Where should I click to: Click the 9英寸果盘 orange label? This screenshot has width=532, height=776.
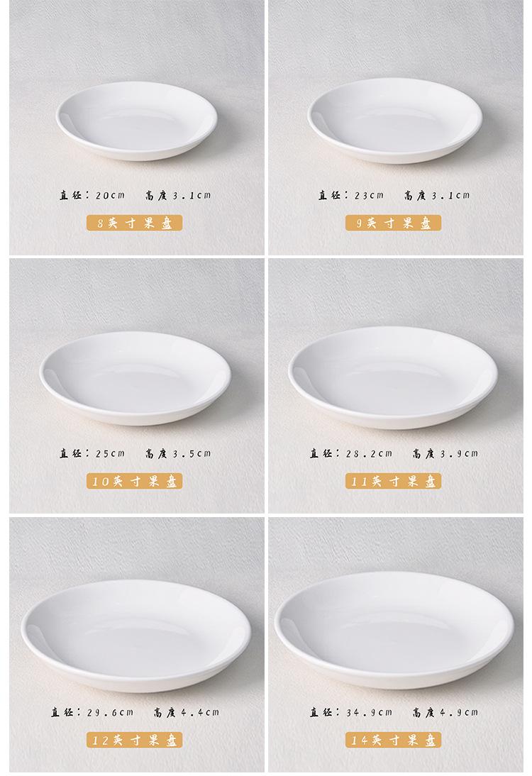point(394,223)
